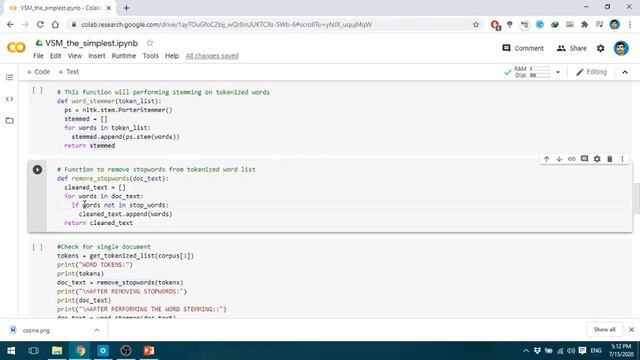
Task: Click the All changes saved link
Action: [x=212, y=56]
